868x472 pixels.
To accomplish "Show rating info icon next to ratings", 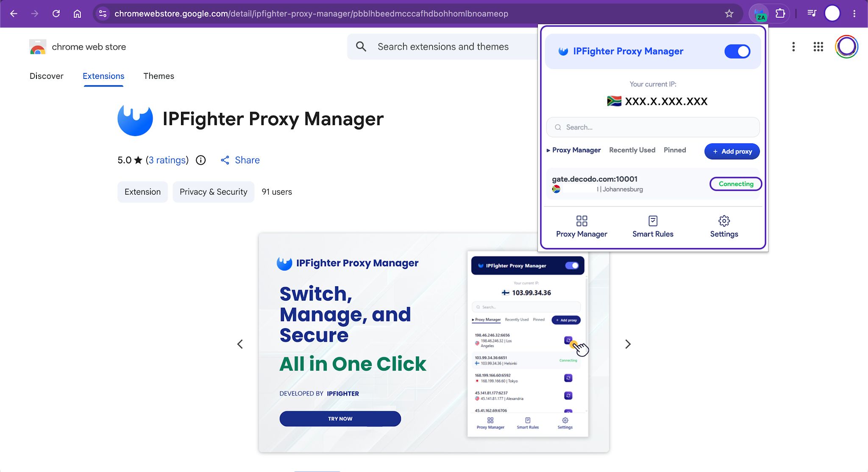I will [x=201, y=160].
